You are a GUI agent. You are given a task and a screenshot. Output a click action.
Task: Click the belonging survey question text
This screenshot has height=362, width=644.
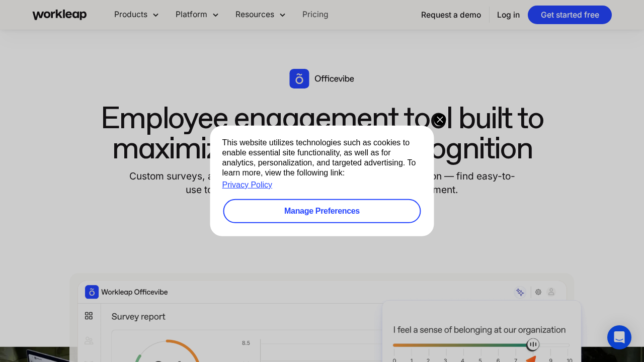[479, 330]
